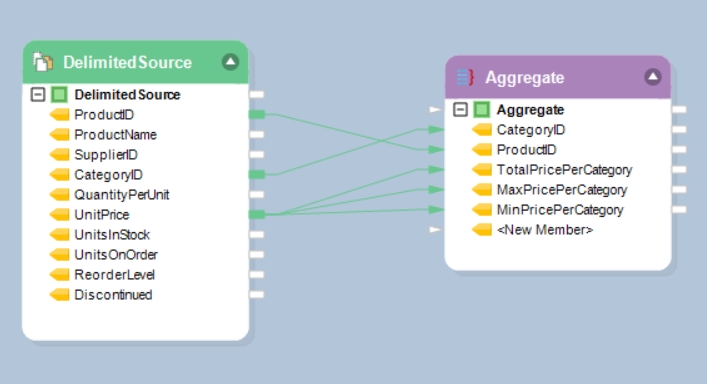Click yellow field icon beside ProductName
The height and width of the screenshot is (384, 707).
pyautogui.click(x=59, y=135)
